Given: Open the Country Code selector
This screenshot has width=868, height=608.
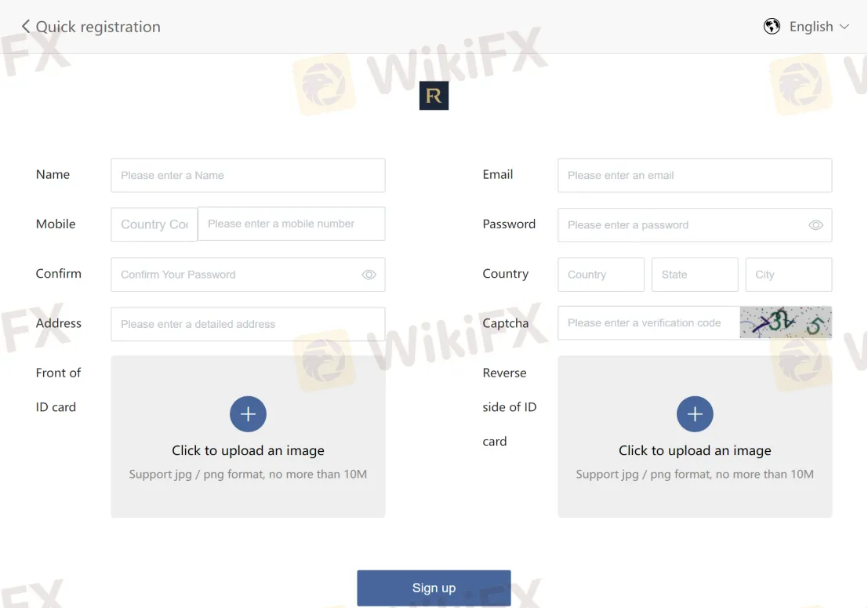Looking at the screenshot, I should click(x=154, y=224).
